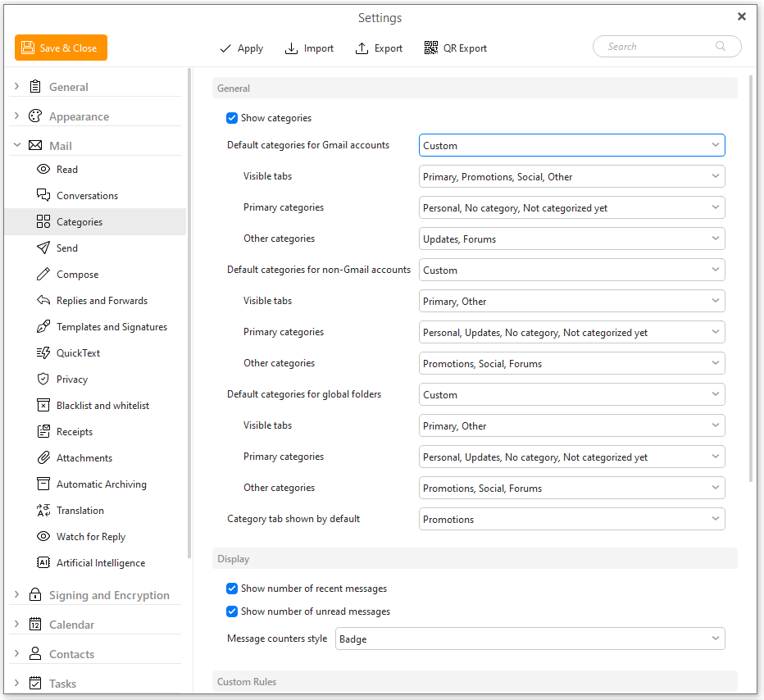Open global folders Other categories dropdown

coord(572,488)
